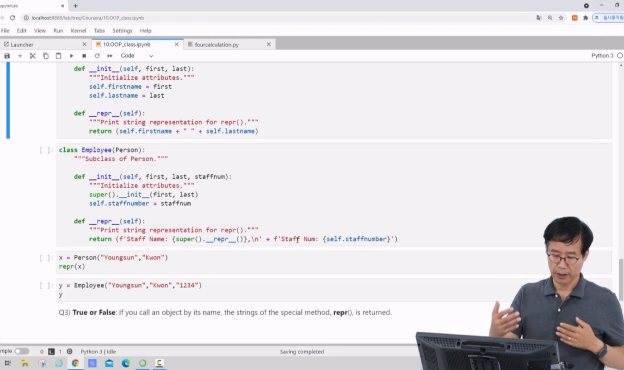Open the View menu

[x=40, y=31]
